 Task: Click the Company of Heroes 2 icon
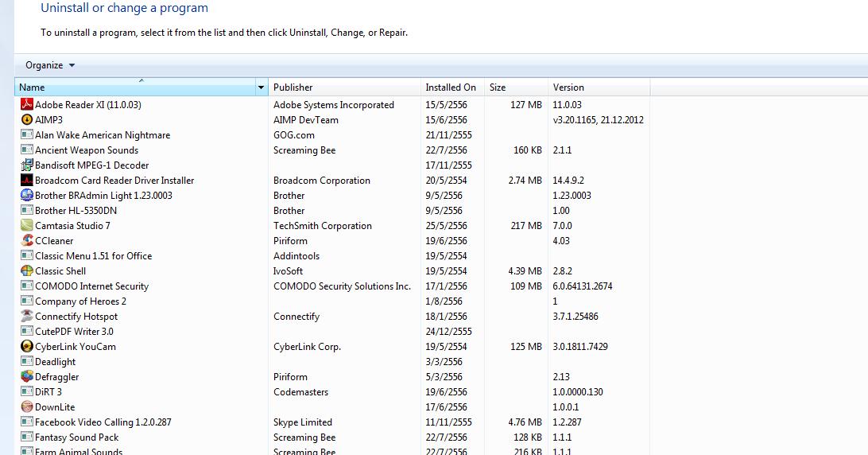point(26,301)
